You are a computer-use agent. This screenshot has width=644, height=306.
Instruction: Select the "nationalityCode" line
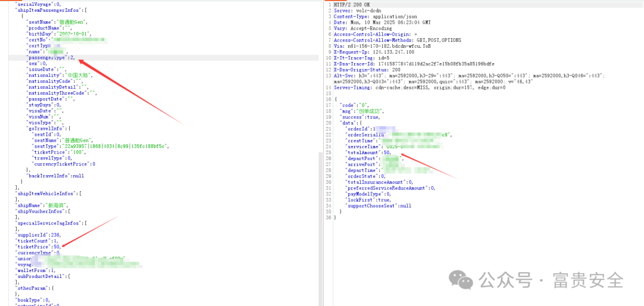point(54,82)
